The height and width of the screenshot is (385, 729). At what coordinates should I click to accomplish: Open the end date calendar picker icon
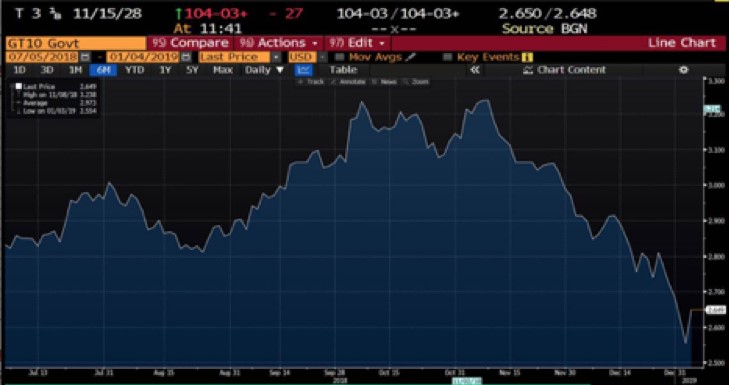click(x=185, y=57)
